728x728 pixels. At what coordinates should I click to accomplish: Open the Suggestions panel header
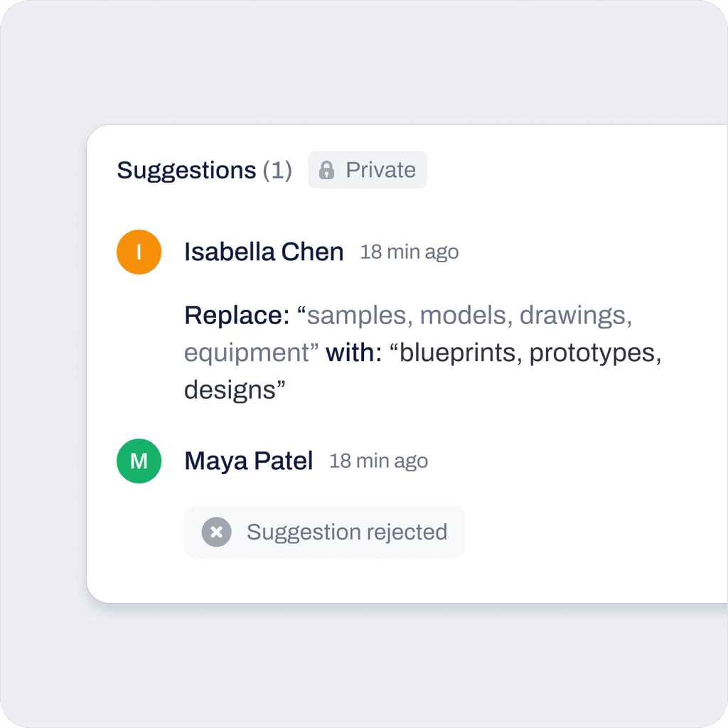click(x=186, y=170)
